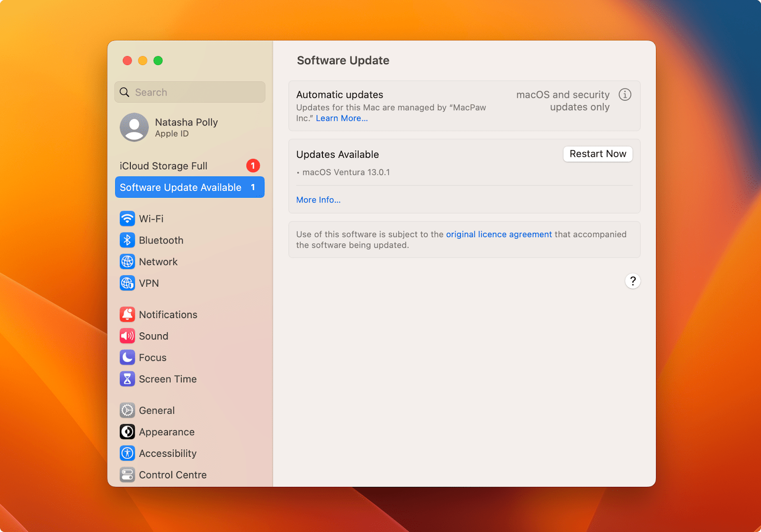Viewport: 761px width, 532px height.
Task: Open help with the question mark button
Action: point(633,281)
